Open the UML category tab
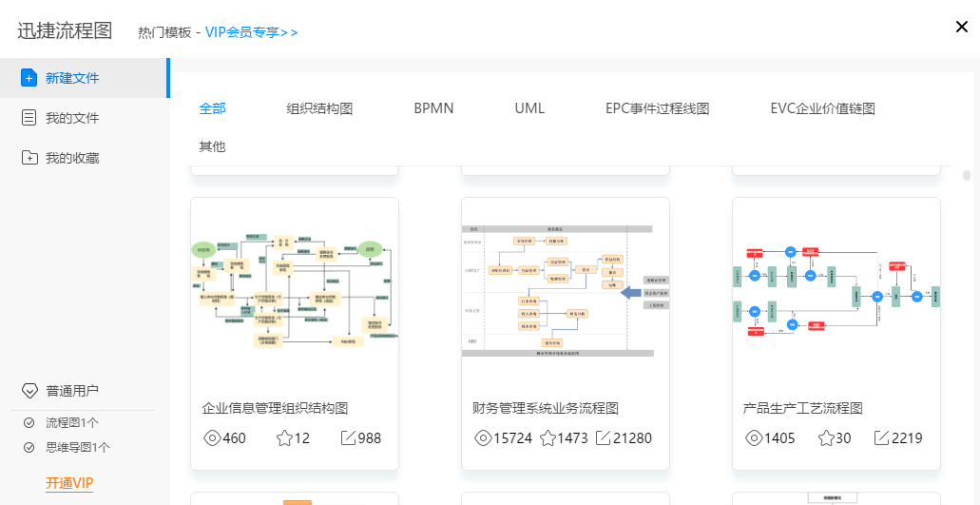 click(529, 108)
